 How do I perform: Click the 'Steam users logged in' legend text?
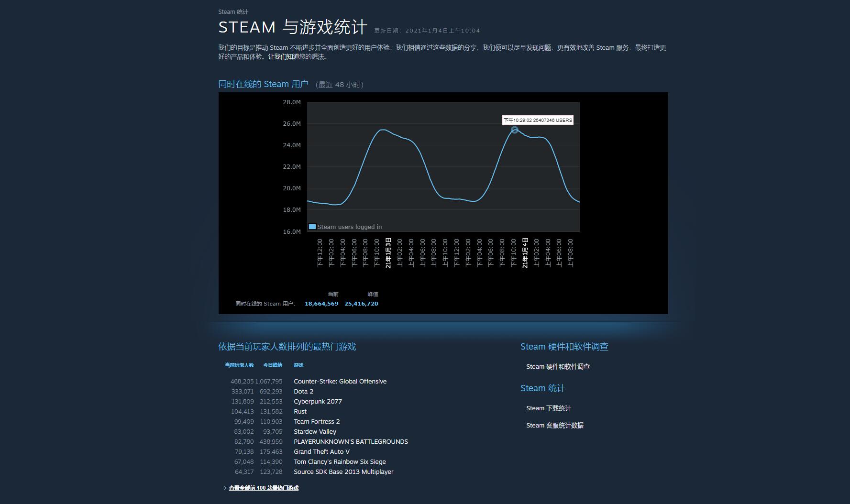(349, 227)
